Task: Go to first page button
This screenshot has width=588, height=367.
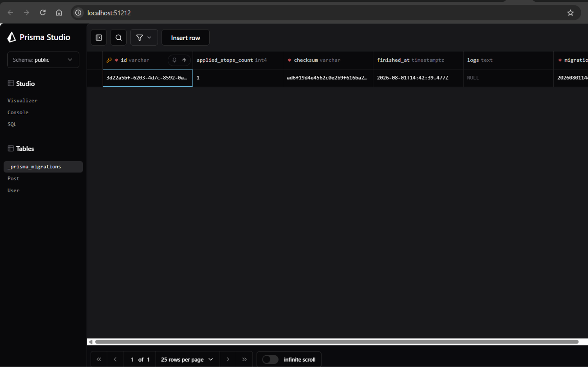Action: 99,359
